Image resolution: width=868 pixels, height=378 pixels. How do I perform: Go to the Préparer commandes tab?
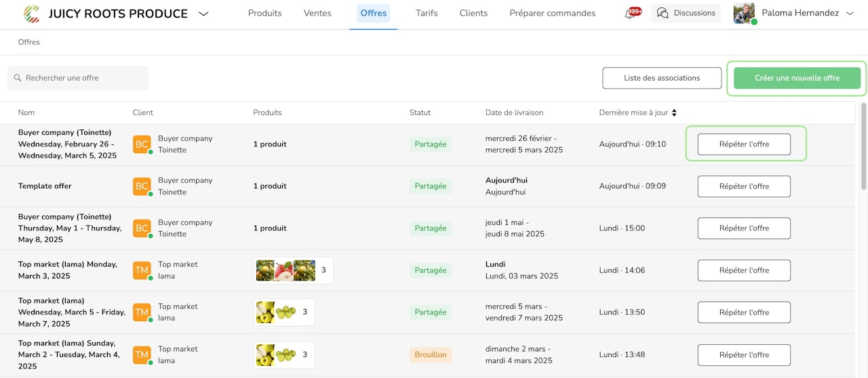[x=552, y=14]
